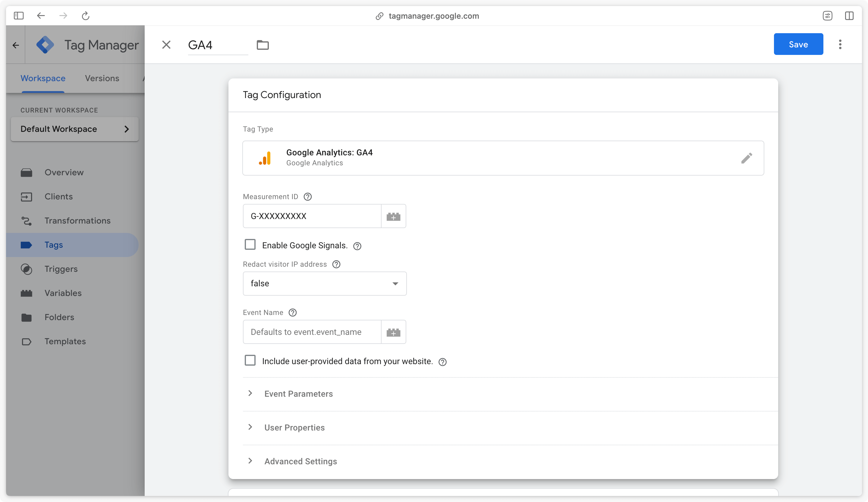Close the GA4 tag editor
The width and height of the screenshot is (868, 502).
(x=166, y=44)
